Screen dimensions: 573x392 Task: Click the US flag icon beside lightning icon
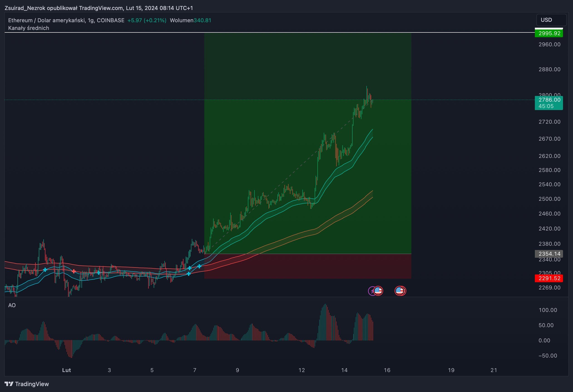coord(378,291)
